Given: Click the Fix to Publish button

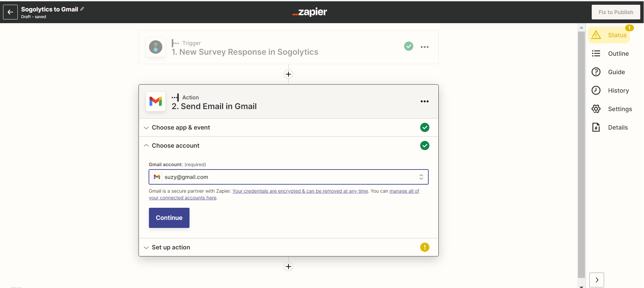Looking at the screenshot, I should pyautogui.click(x=615, y=12).
